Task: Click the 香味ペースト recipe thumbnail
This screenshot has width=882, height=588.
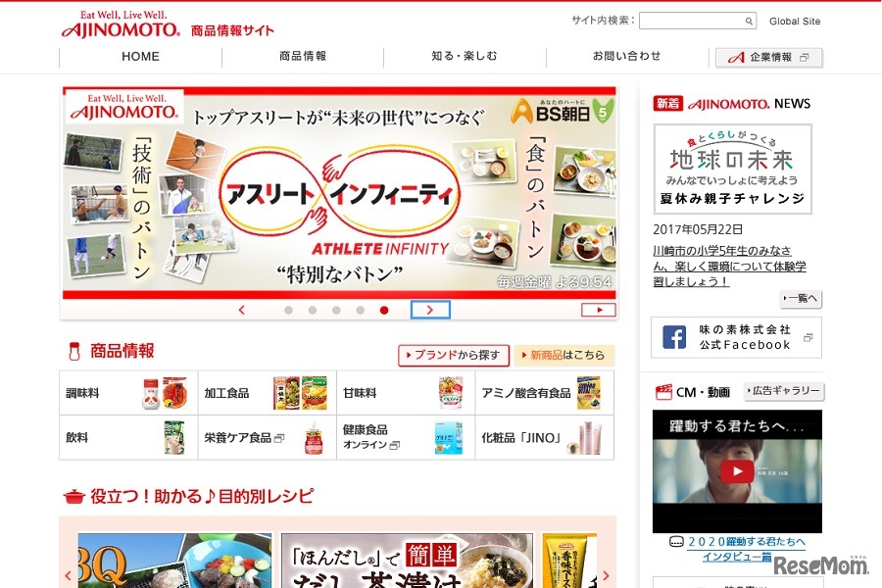Action: pyautogui.click(x=568, y=561)
